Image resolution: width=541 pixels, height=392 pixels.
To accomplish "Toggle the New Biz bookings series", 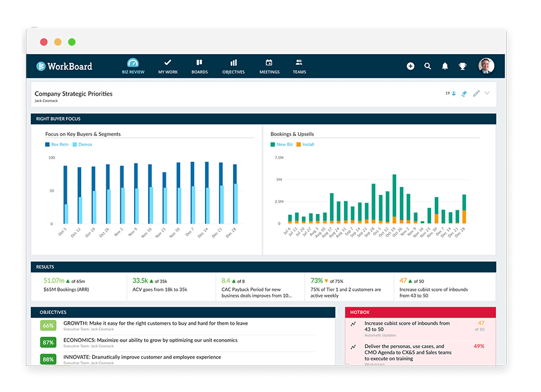I will pos(283,144).
